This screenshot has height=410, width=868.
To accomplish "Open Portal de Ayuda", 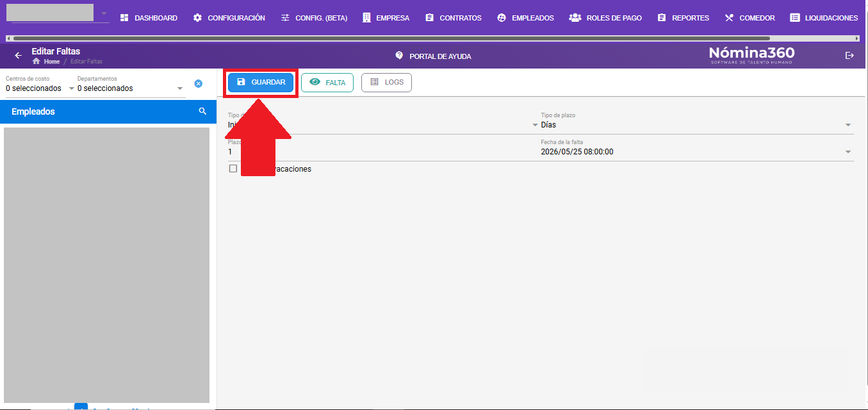I will pyautogui.click(x=434, y=56).
